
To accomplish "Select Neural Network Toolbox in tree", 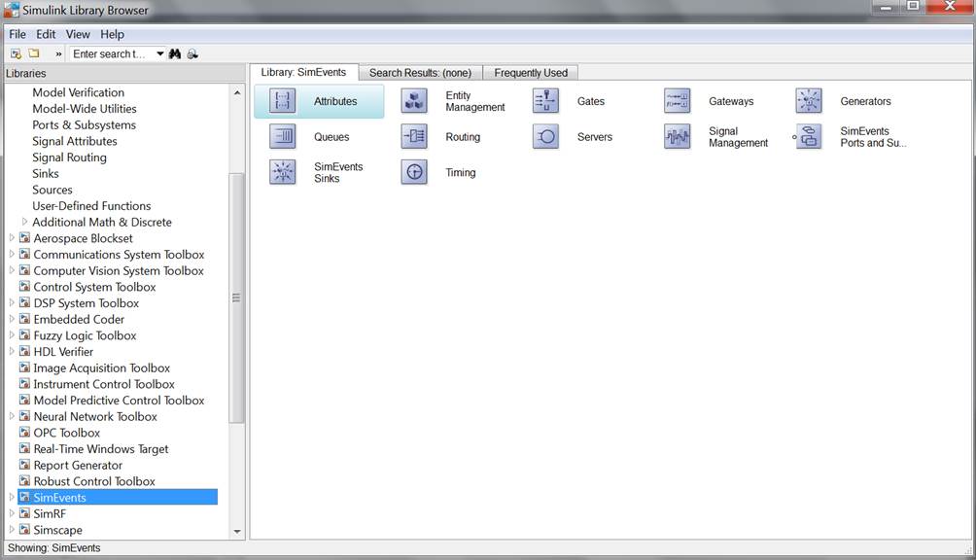I will tap(95, 416).
